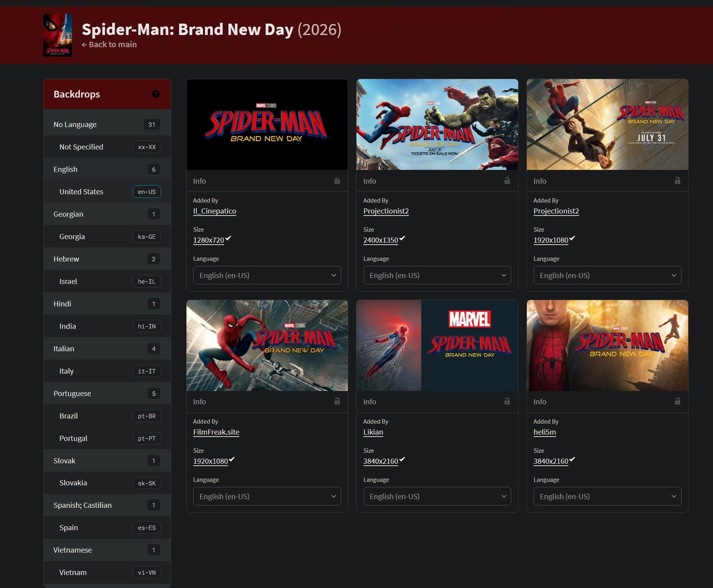The image size is (713, 588).
Task: View FilmFreak.site's 1920x1080 full-size image
Action: pos(211,461)
